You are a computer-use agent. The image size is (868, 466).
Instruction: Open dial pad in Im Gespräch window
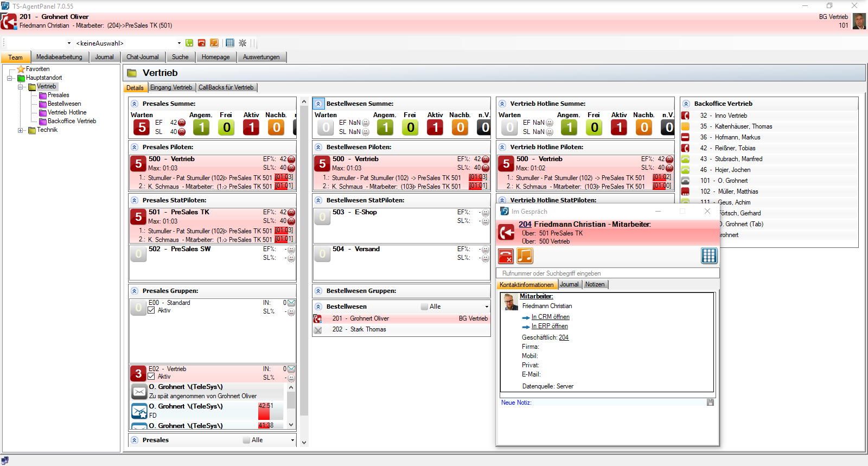(709, 256)
